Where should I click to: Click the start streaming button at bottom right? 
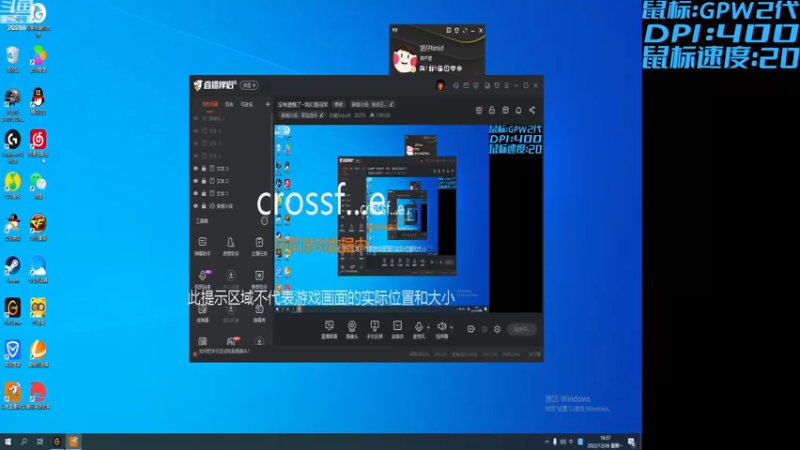click(x=521, y=330)
